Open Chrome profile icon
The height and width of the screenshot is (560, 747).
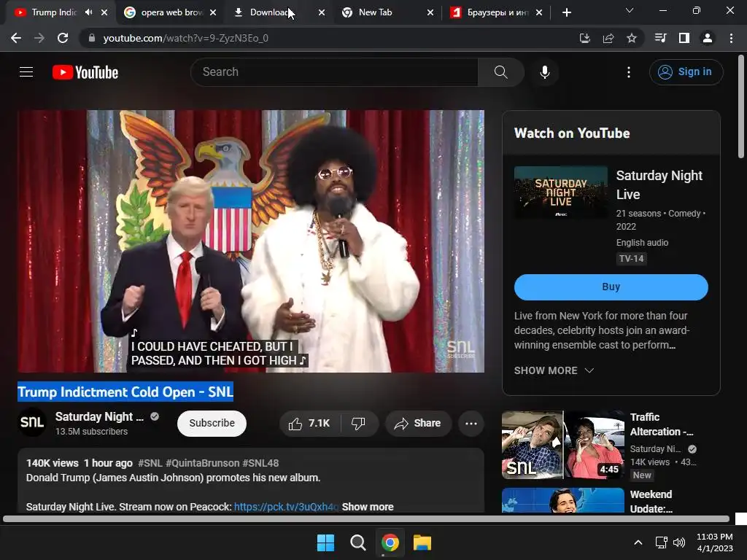click(x=708, y=38)
